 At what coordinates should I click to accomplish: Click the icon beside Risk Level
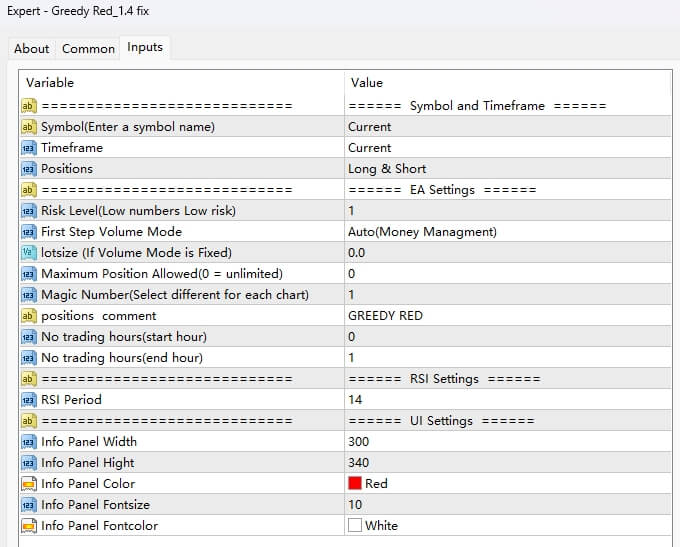(29, 211)
